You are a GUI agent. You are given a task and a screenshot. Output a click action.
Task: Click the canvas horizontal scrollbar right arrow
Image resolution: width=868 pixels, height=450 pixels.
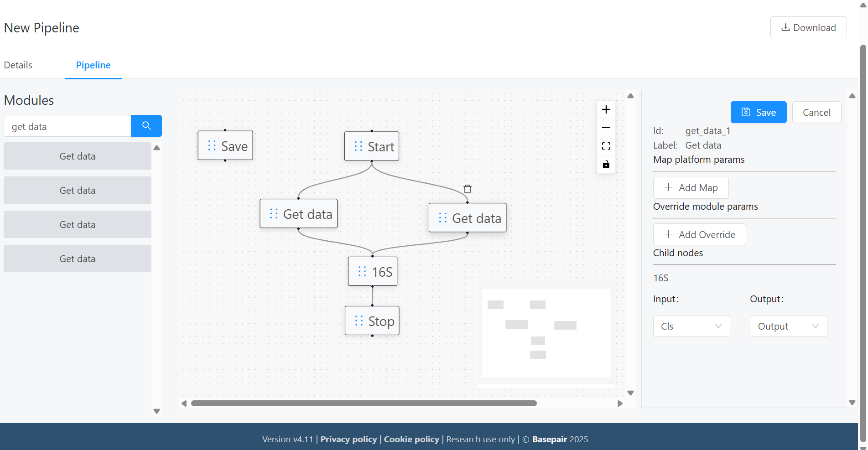619,403
